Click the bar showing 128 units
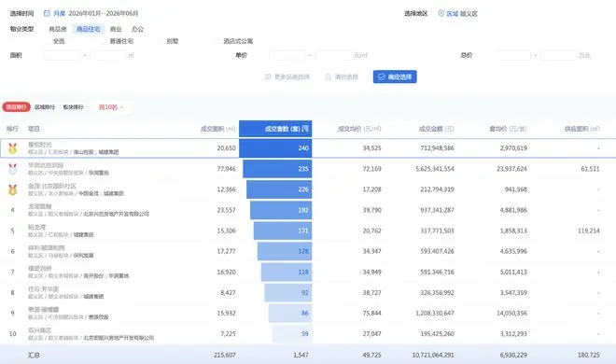 pyautogui.click(x=285, y=251)
